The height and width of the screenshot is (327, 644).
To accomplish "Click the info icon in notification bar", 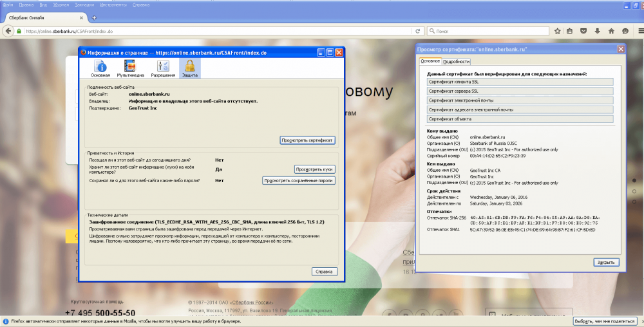I will 6,321.
